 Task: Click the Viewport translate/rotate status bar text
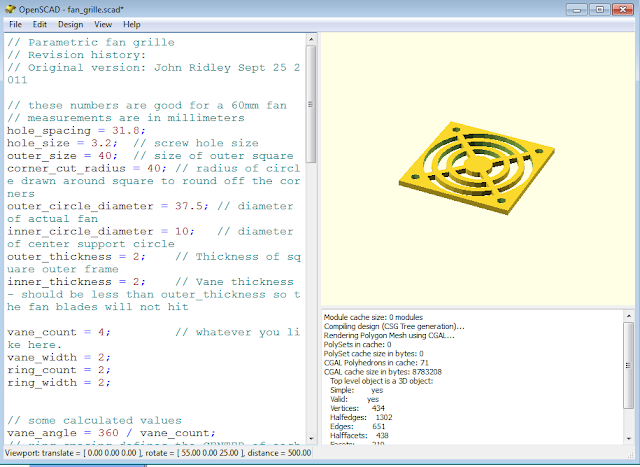(x=158, y=453)
